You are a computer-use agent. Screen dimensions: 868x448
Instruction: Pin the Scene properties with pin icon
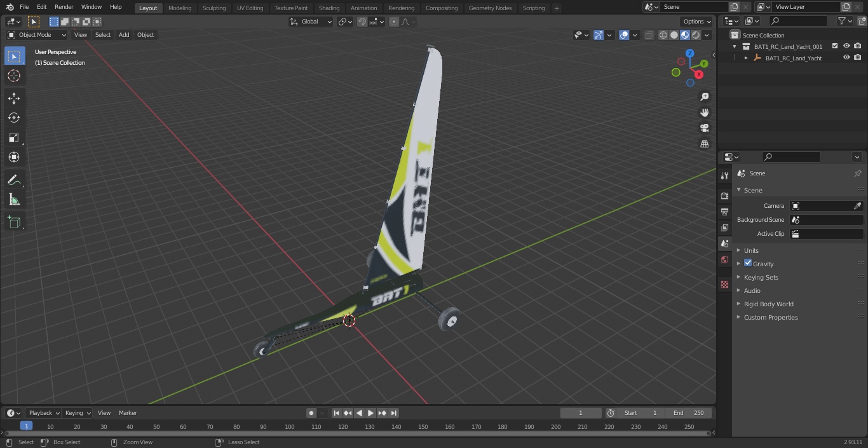pyautogui.click(x=857, y=173)
